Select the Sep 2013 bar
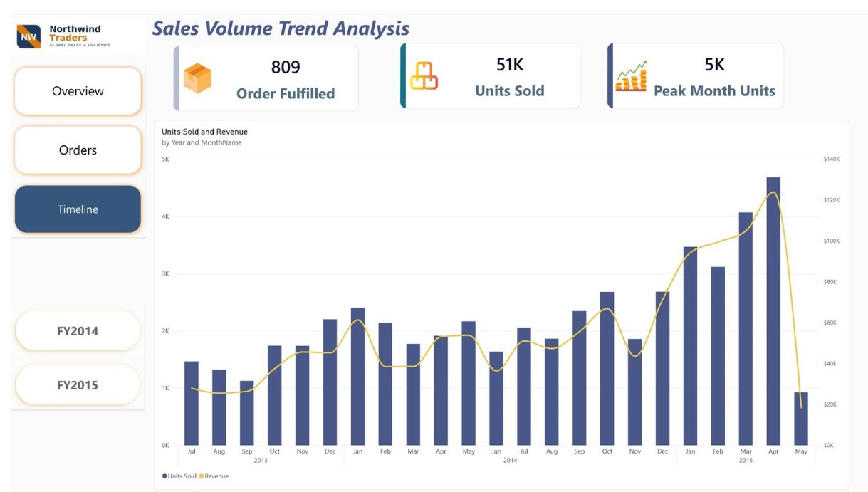Viewport: 868px width, 492px height. click(247, 413)
